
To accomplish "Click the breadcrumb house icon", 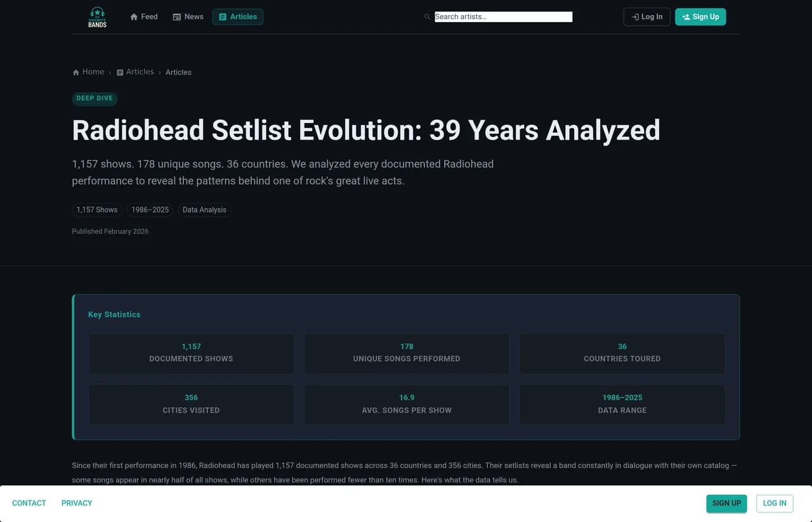I will click(76, 72).
